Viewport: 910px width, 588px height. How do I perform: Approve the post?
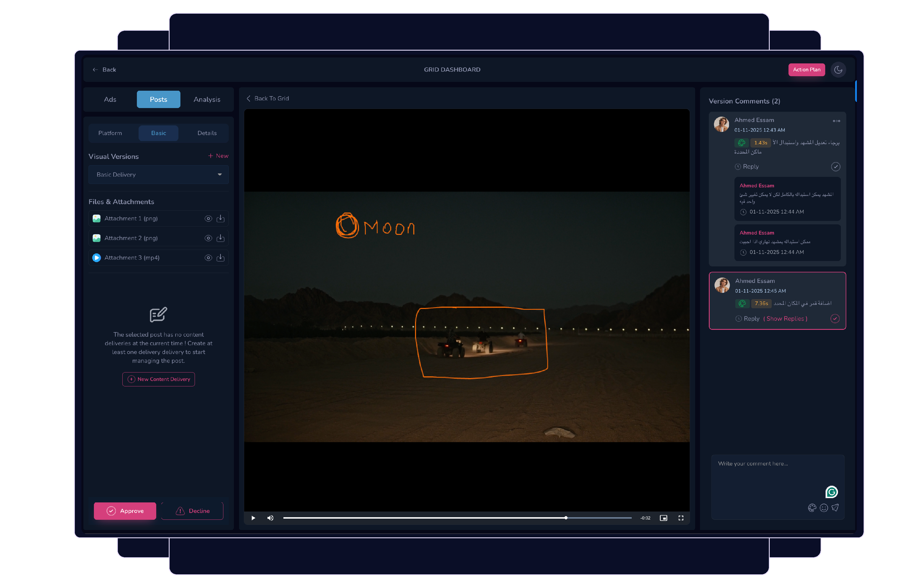[x=125, y=510]
